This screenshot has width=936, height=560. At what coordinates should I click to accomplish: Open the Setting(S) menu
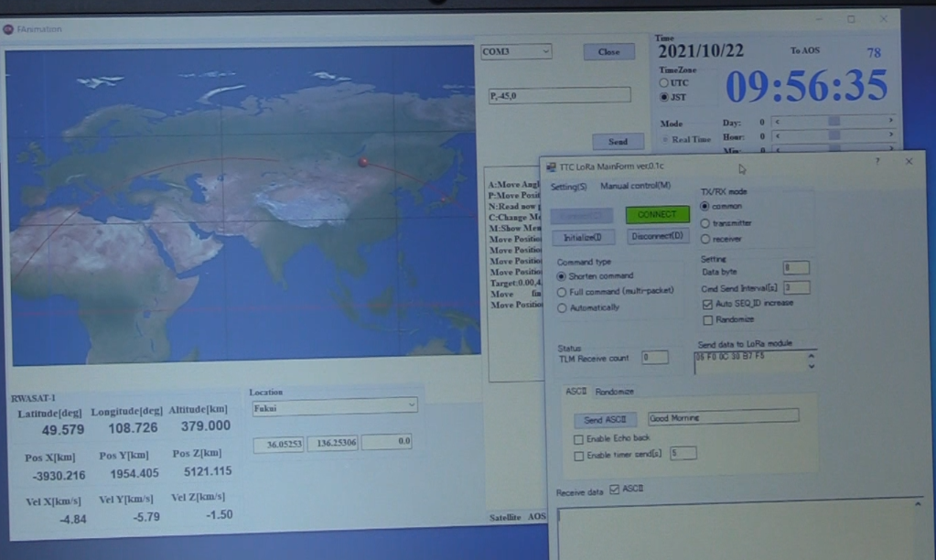coord(569,187)
